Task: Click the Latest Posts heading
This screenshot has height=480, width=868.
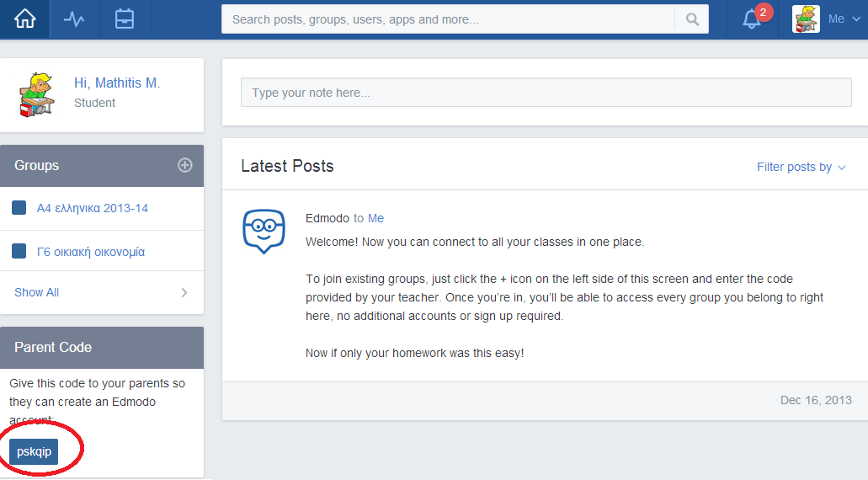Action: 287,166
